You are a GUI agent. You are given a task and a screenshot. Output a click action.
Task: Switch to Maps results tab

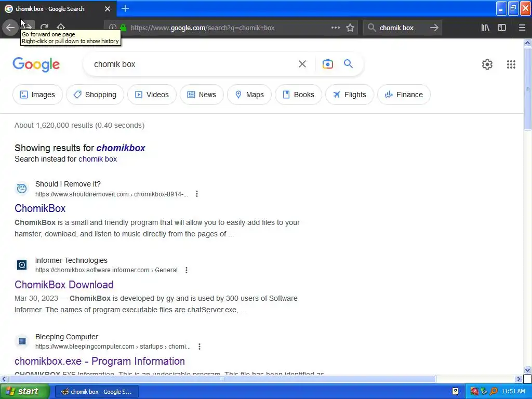tap(249, 95)
